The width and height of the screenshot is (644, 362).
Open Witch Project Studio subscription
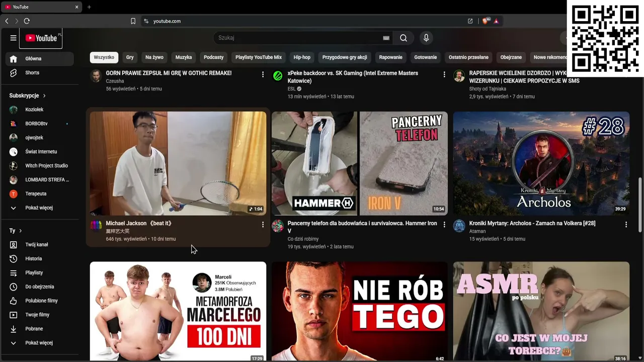(39, 166)
